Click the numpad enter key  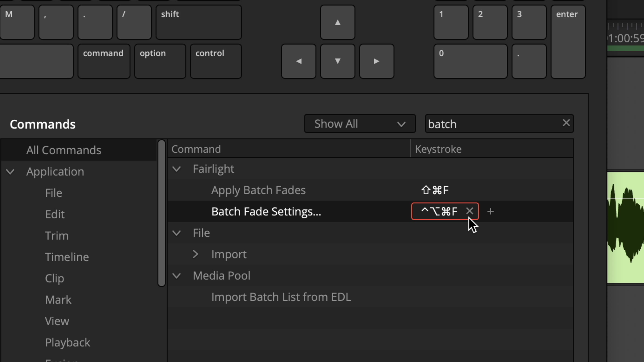568,41
